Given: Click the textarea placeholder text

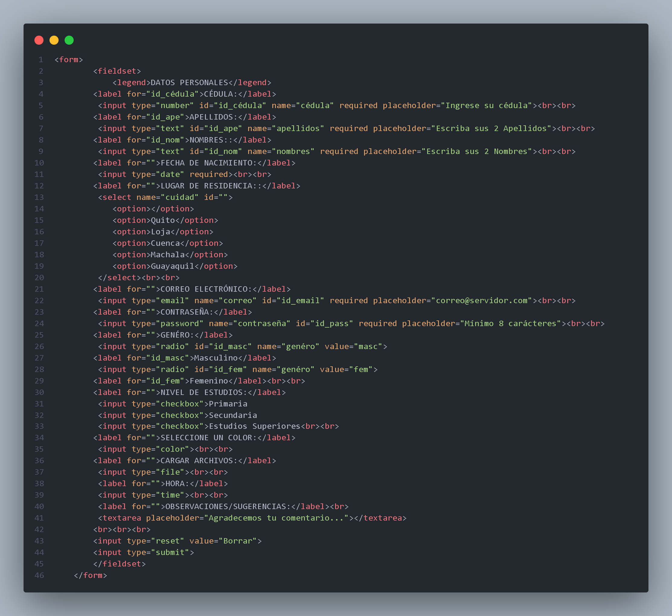Looking at the screenshot, I should [276, 518].
